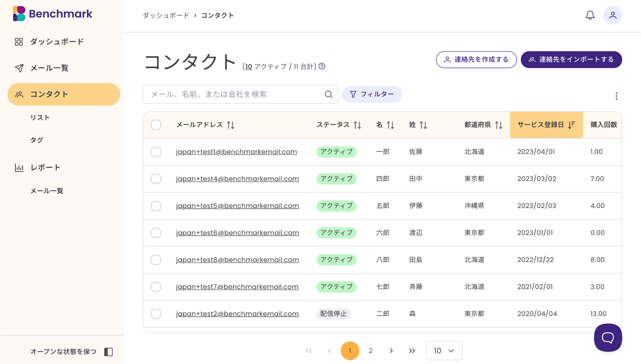Screen dimensions: 641x364
Task: Select checkbox for japan+test1 row
Action: pos(156,152)
